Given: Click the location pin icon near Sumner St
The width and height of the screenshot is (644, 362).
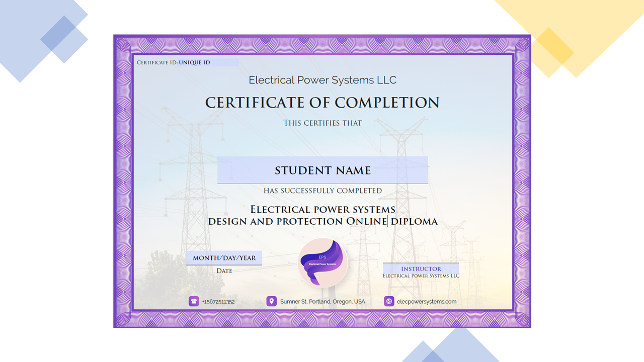Looking at the screenshot, I should (x=272, y=301).
